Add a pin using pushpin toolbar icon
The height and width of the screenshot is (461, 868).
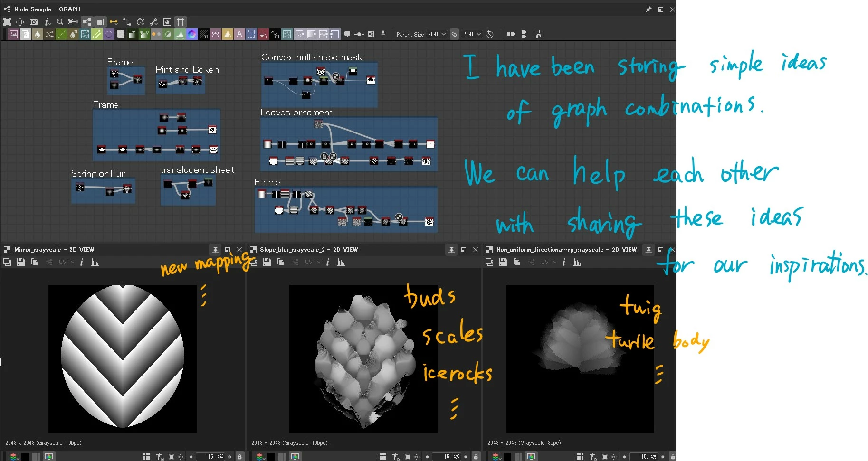pos(383,34)
